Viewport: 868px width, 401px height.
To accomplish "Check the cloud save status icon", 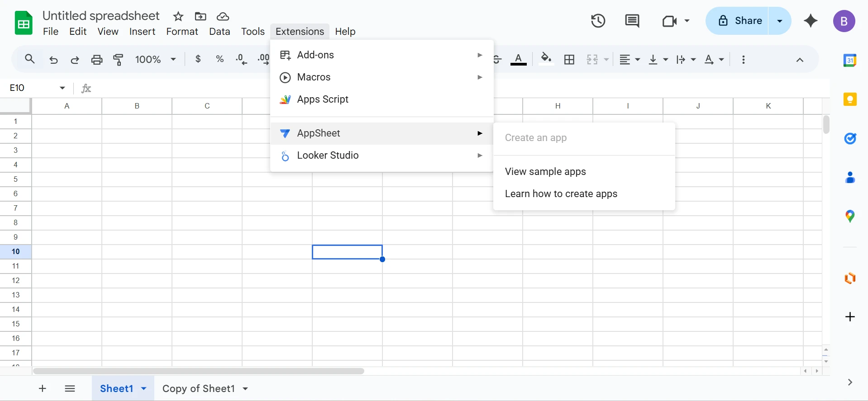I will tap(223, 17).
